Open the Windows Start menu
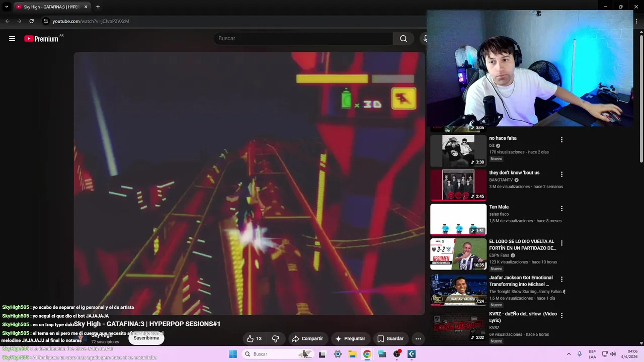The image size is (644, 362). [x=233, y=354]
